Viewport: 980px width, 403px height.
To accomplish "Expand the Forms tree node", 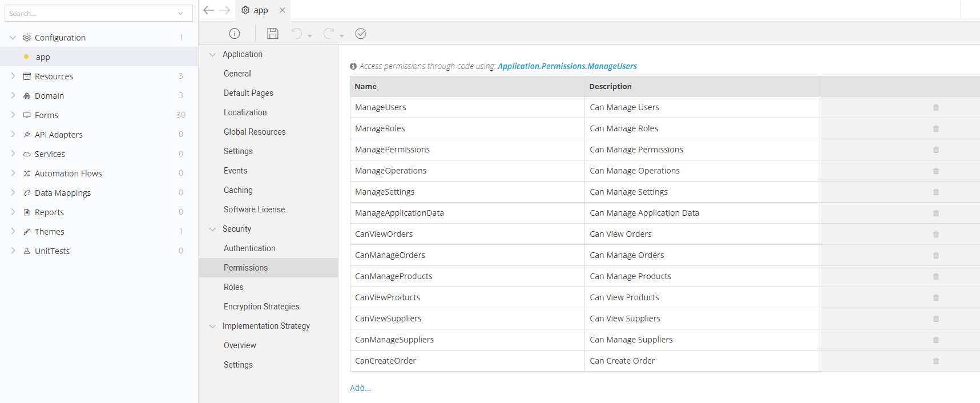I will point(13,115).
